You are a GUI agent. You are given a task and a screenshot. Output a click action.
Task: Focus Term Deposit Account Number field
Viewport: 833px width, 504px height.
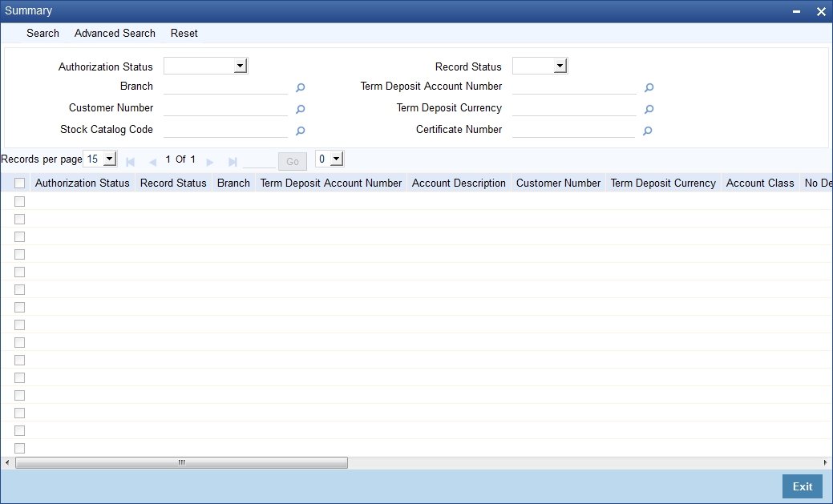[574, 87]
